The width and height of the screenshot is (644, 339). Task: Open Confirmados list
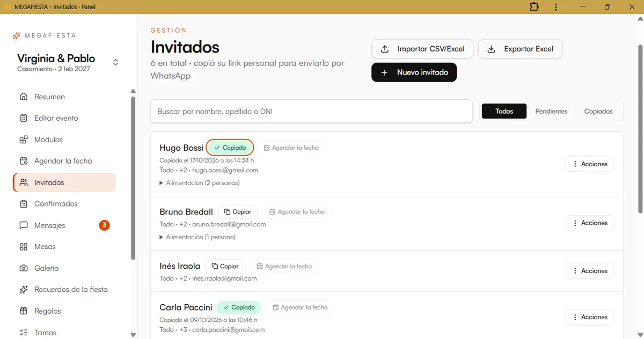(64, 204)
